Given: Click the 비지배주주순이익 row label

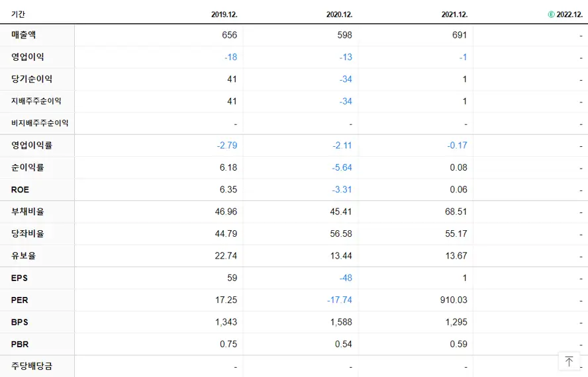Looking at the screenshot, I should tap(40, 123).
